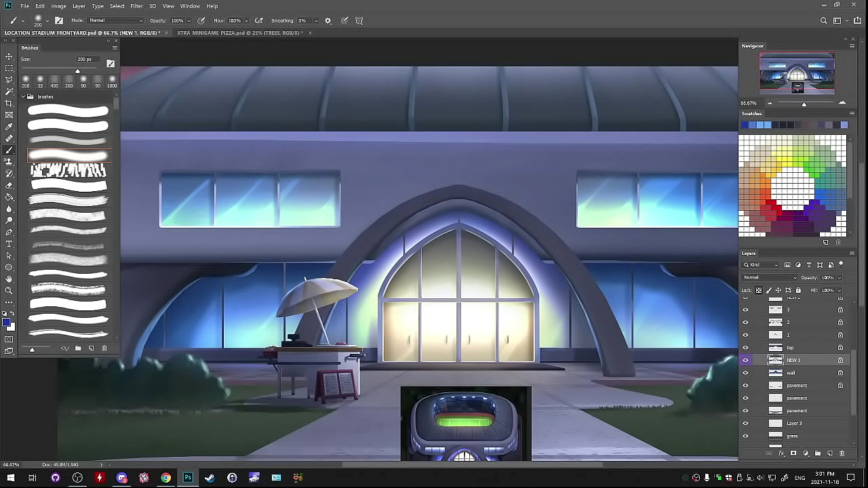Activate the Zoom tool in toolbar

9,290
